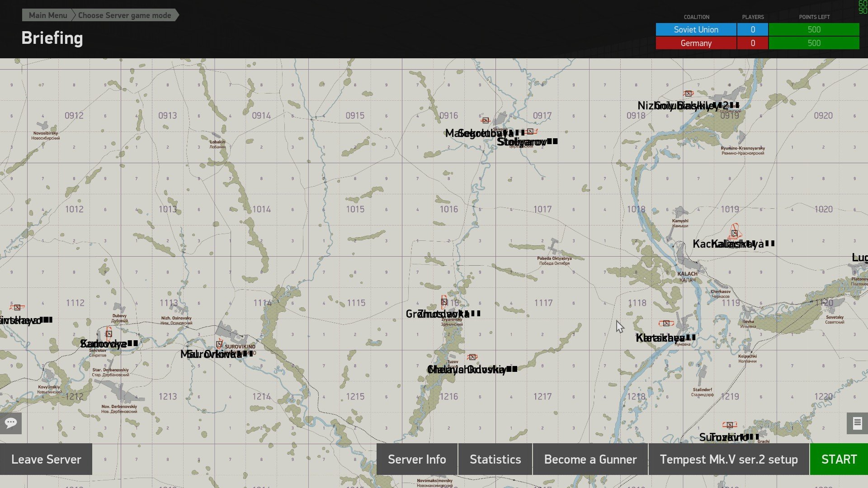Select airfield icon above Suvorovo label
The height and width of the screenshot is (488, 868).
tap(729, 425)
